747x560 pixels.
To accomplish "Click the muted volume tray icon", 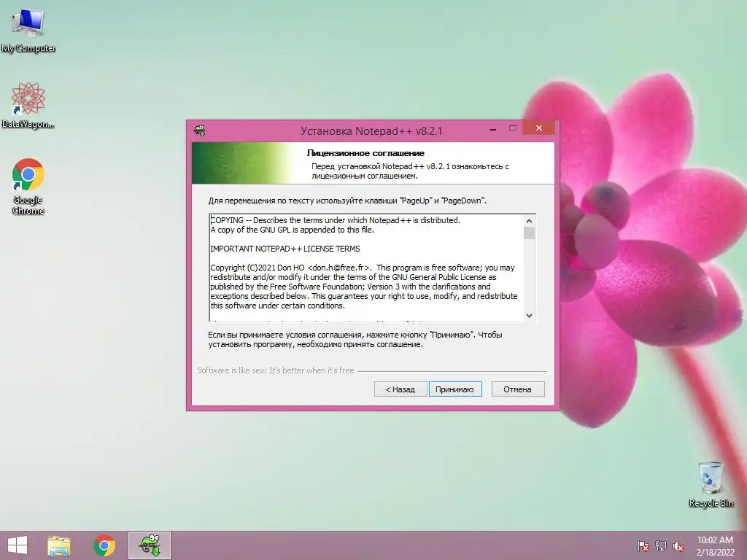I will point(678,545).
